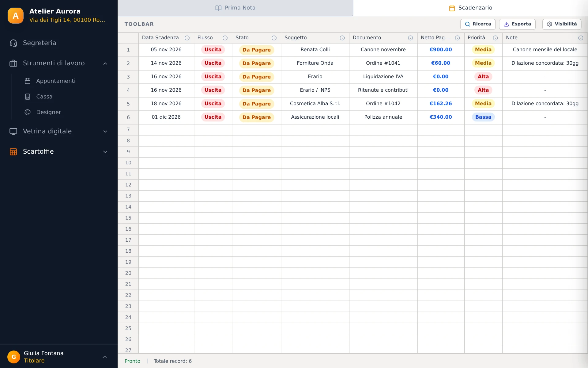Viewport: 588px width, 368px height.
Task: Click info icon of Netto Pag... column
Action: [458, 38]
